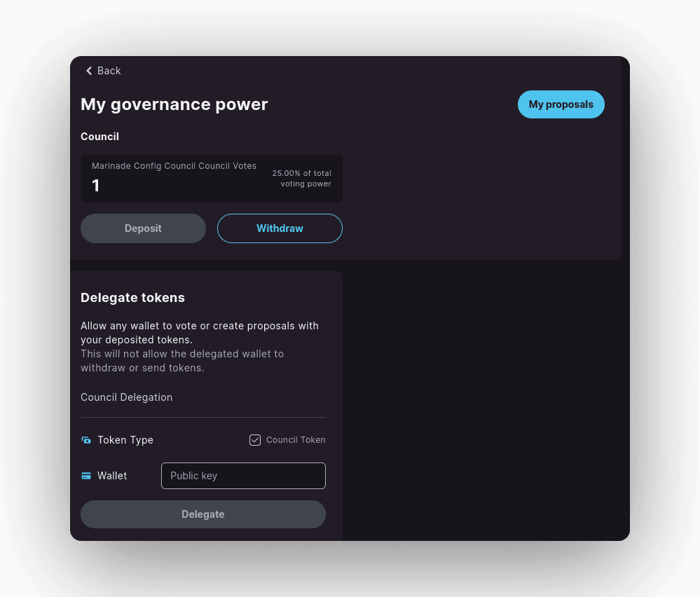Click the council vote count number 1

pos(96,186)
